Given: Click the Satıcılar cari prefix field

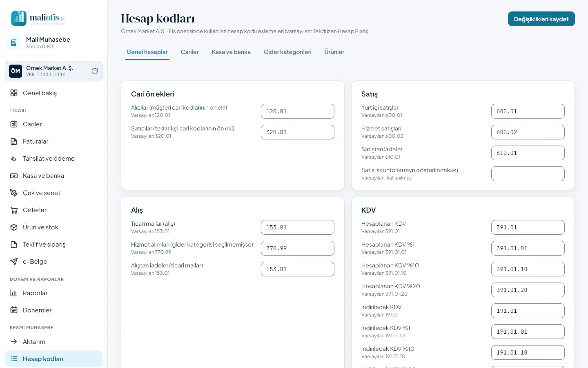Looking at the screenshot, I should (x=298, y=132).
